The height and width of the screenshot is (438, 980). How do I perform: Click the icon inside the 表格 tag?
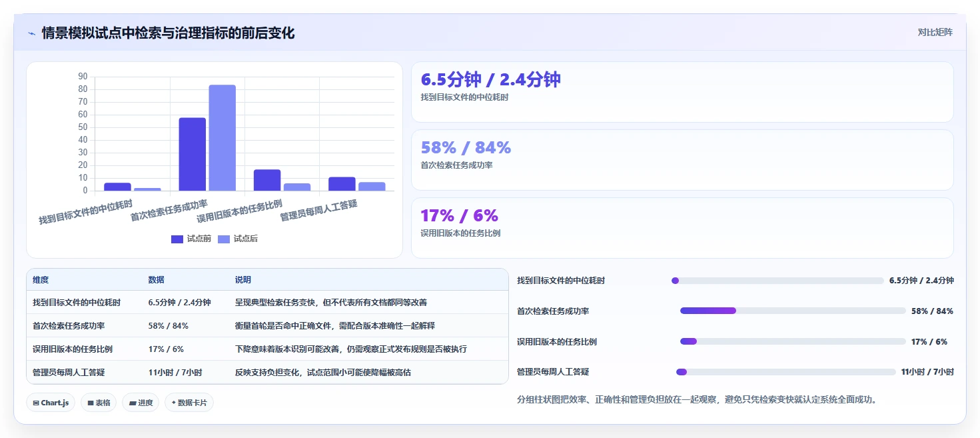(91, 403)
